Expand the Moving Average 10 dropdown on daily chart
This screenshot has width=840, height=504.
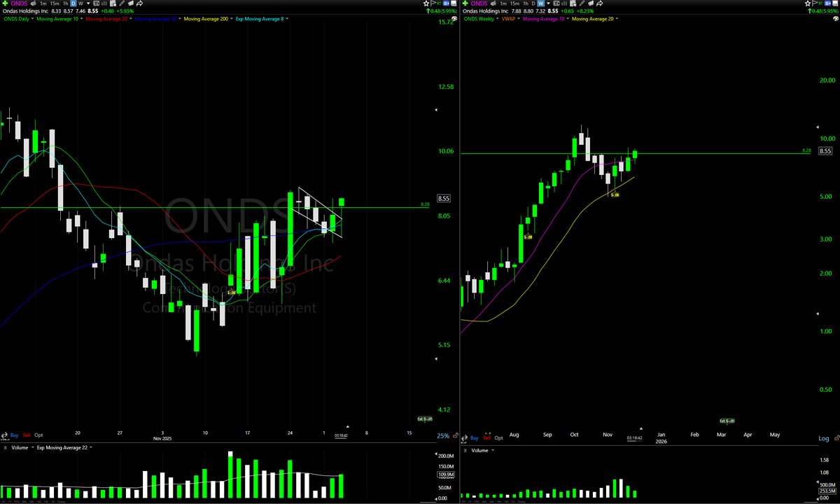81,19
